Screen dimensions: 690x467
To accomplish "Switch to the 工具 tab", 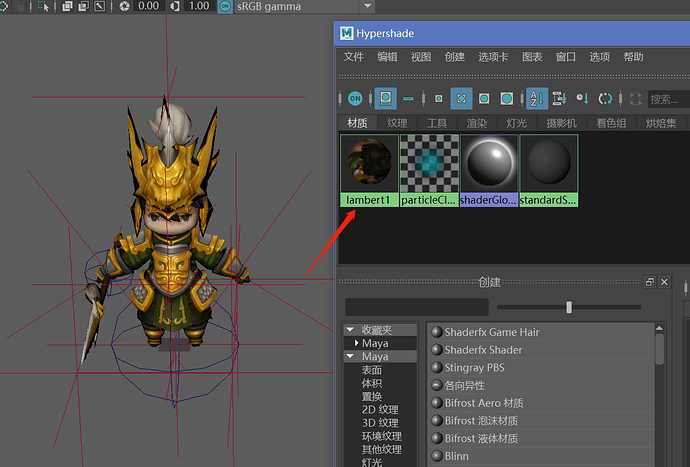I will coord(437,123).
